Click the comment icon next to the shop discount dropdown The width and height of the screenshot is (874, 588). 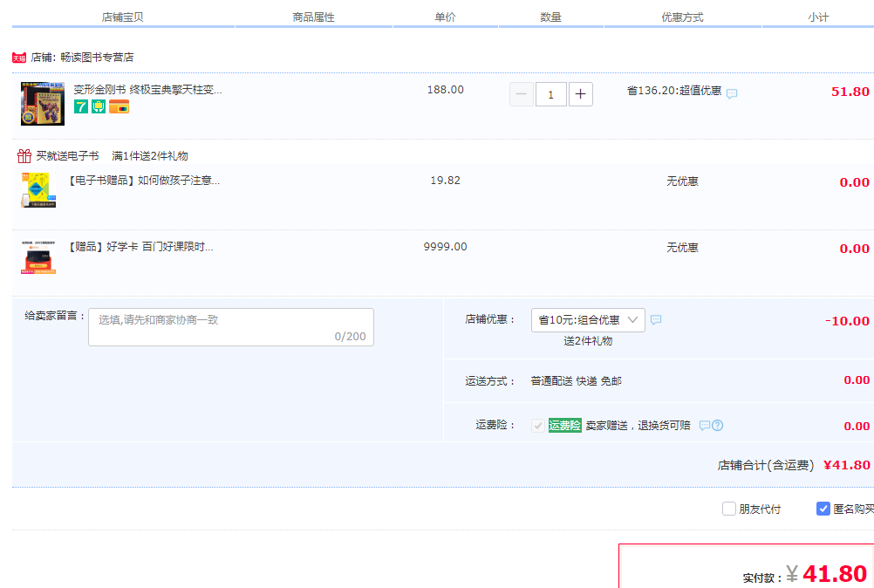(x=656, y=320)
